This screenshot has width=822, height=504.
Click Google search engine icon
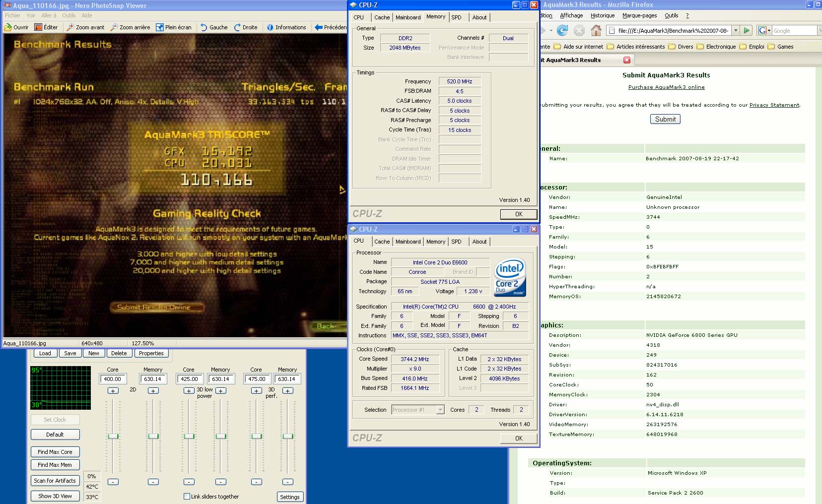(x=762, y=30)
